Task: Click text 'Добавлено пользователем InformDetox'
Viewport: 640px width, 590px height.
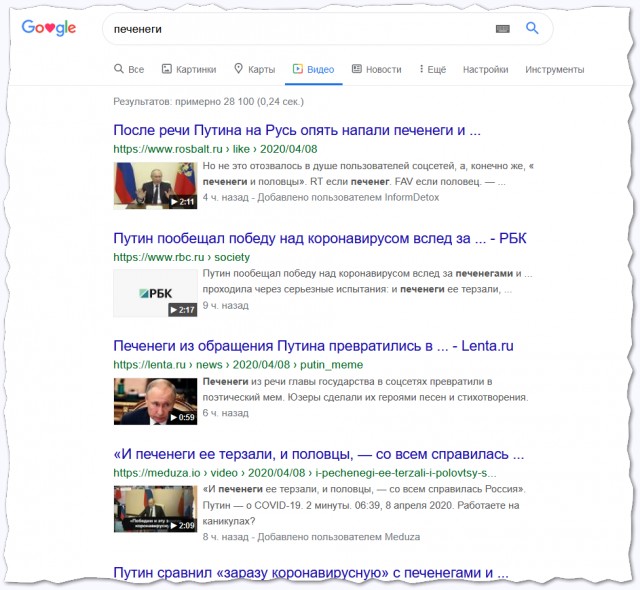Action: (x=348, y=197)
